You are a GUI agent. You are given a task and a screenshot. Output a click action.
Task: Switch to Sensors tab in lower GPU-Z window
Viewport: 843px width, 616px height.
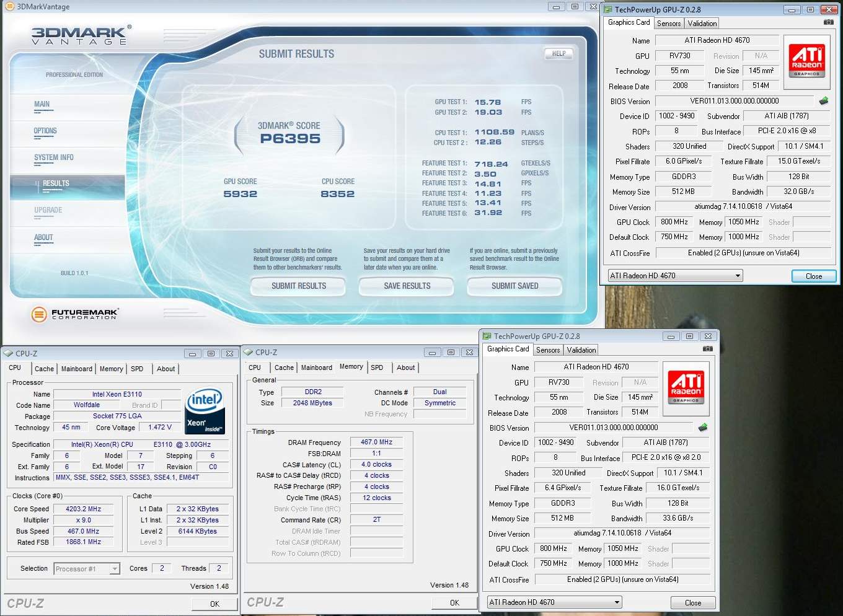548,350
